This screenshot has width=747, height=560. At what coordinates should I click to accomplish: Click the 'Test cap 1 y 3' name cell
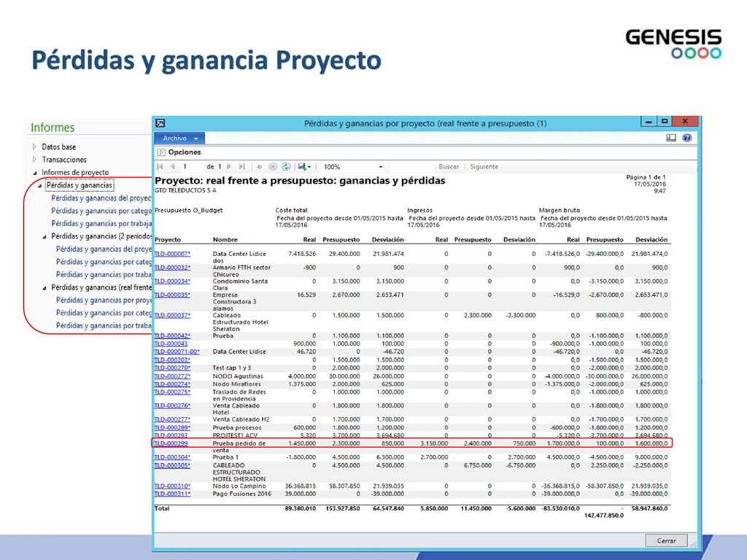[x=231, y=367]
